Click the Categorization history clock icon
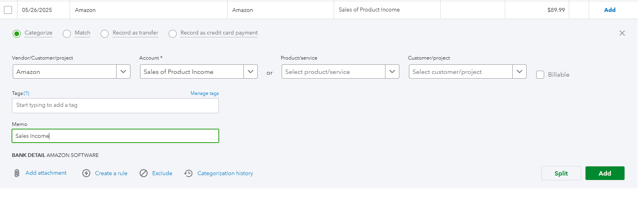The image size is (644, 197). point(189,173)
